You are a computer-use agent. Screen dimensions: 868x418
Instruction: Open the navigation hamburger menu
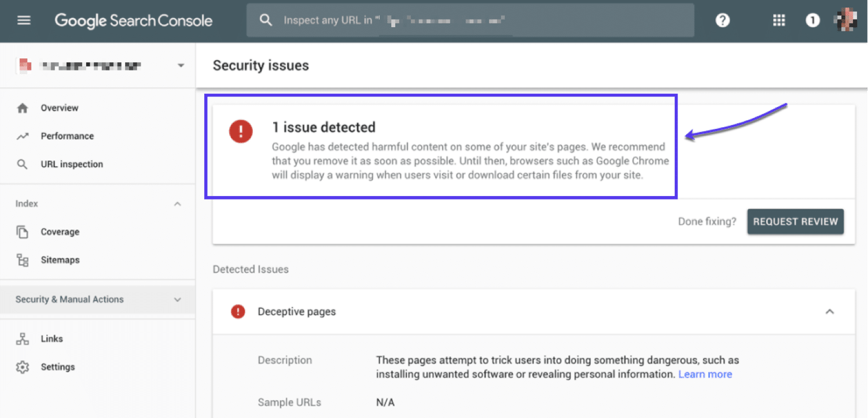coord(23,19)
